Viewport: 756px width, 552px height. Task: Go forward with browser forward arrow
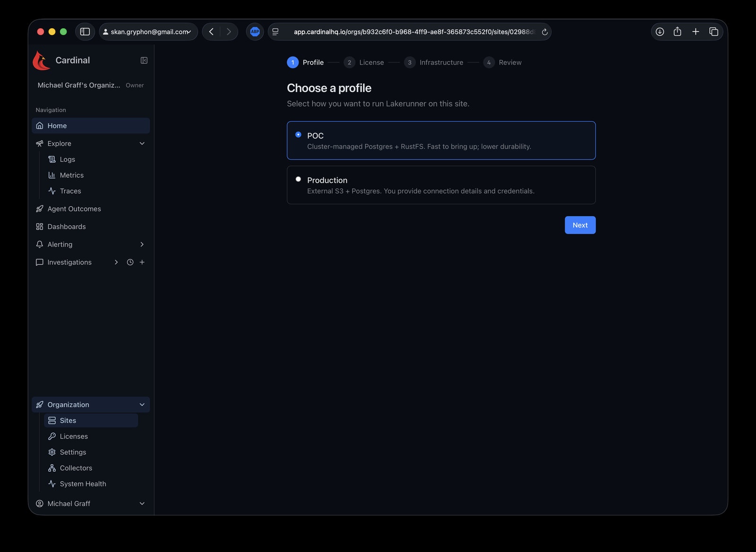229,32
